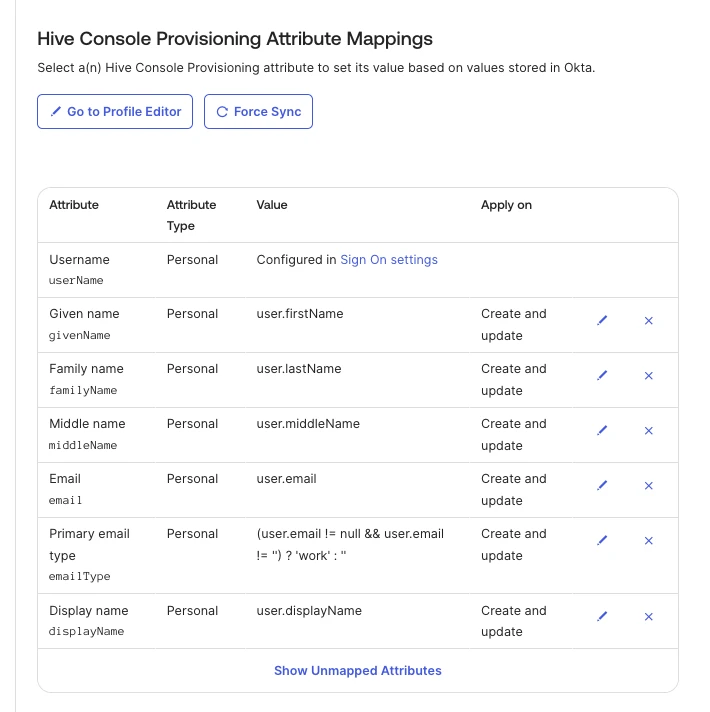
Task: Click the Value column header
Action: coord(271,205)
